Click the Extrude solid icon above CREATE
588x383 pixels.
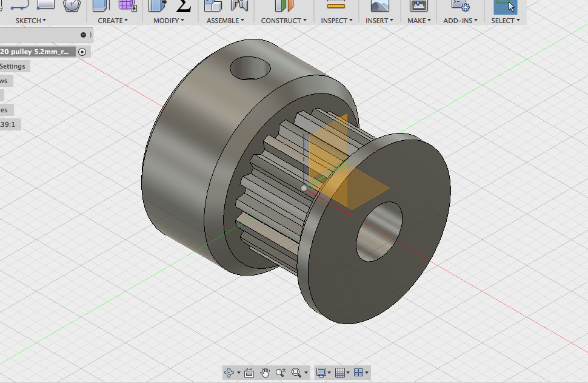(x=101, y=5)
